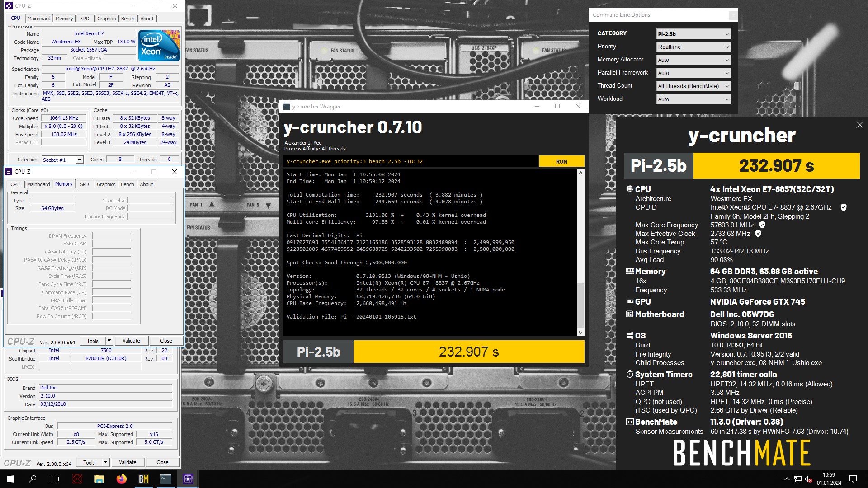868x488 pixels.
Task: Click the yellow 232.907 s result in wrapper
Action: pyautogui.click(x=469, y=352)
